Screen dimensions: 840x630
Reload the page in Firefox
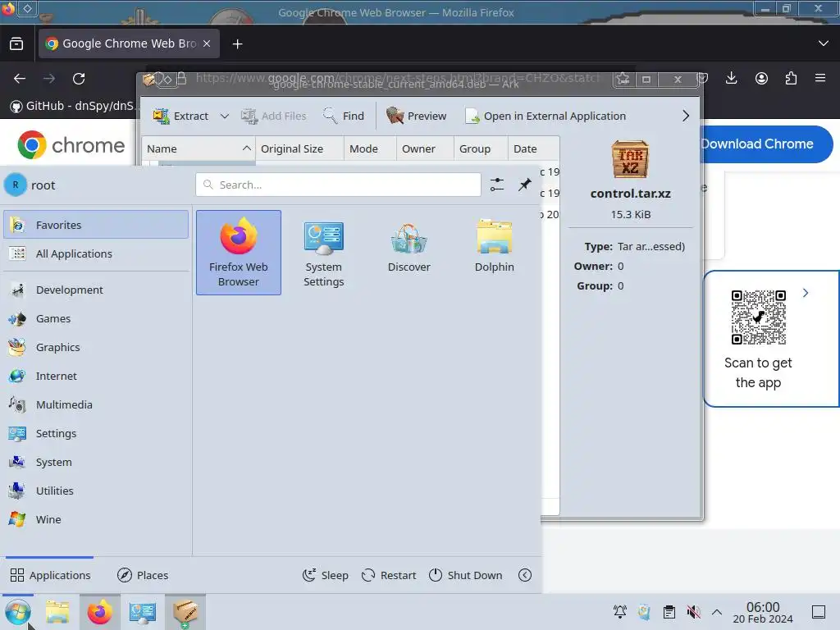79,79
